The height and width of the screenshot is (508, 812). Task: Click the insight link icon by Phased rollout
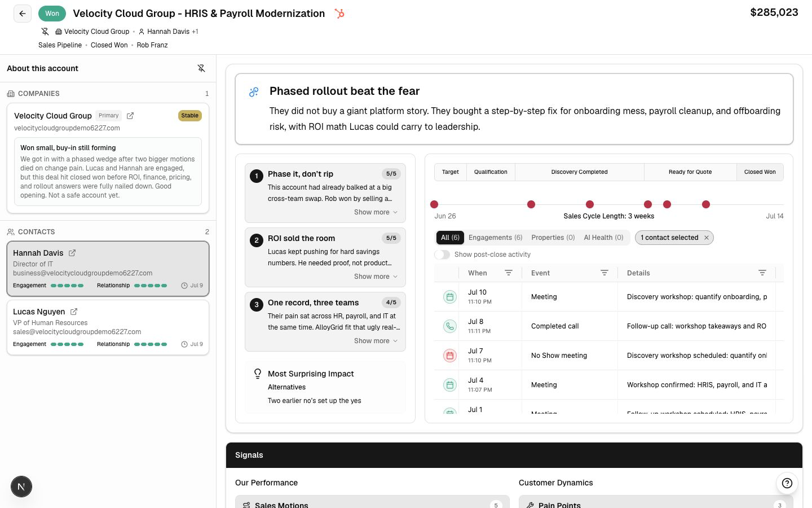pos(254,91)
